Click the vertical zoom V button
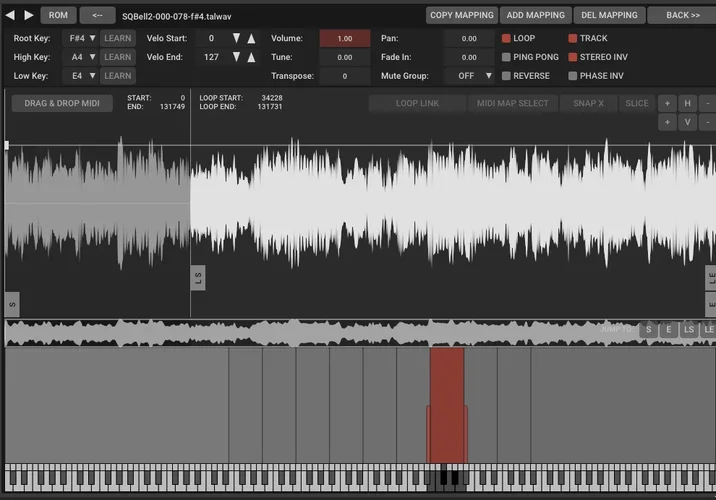The height and width of the screenshot is (500, 716). click(687, 122)
